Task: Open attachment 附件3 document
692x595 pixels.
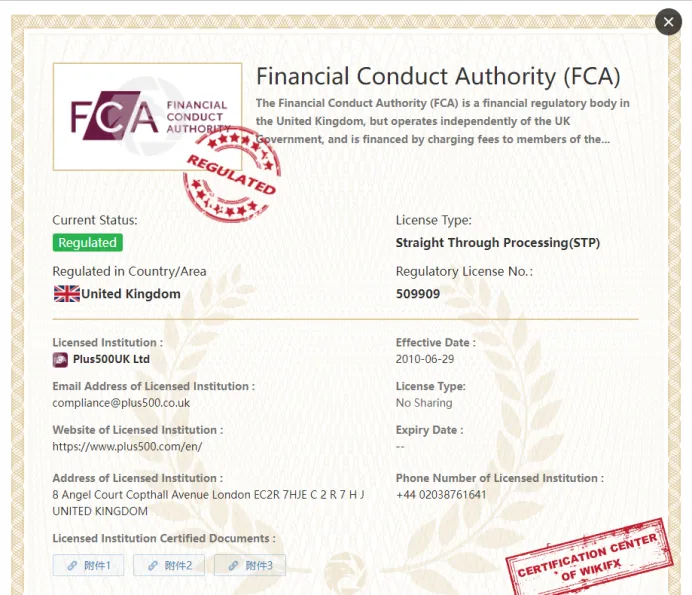Action: pyautogui.click(x=250, y=565)
